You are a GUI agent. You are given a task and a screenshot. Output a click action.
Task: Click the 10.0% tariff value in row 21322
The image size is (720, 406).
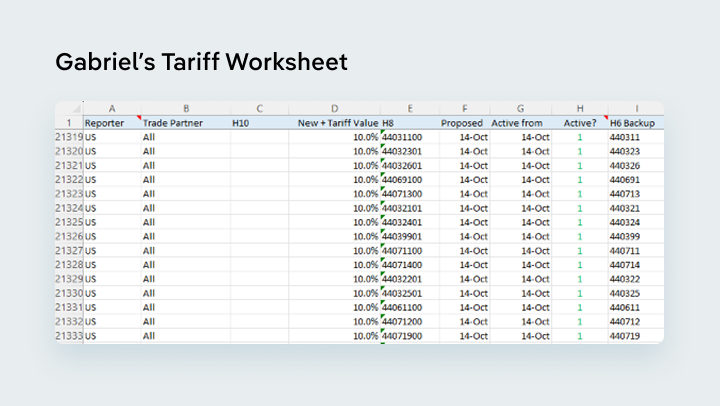334,180
